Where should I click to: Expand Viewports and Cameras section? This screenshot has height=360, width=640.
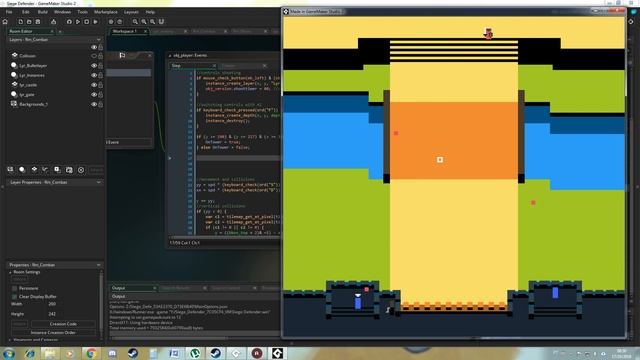10,340
